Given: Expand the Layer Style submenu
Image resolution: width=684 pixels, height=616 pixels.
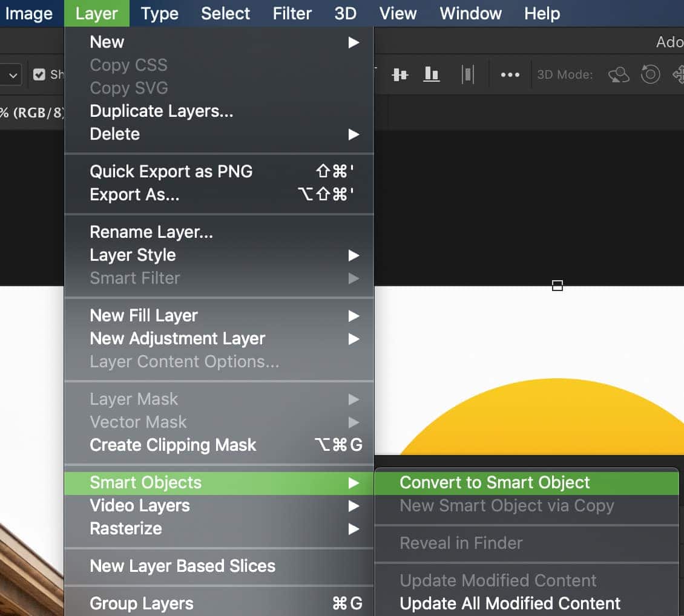Looking at the screenshot, I should 219,255.
